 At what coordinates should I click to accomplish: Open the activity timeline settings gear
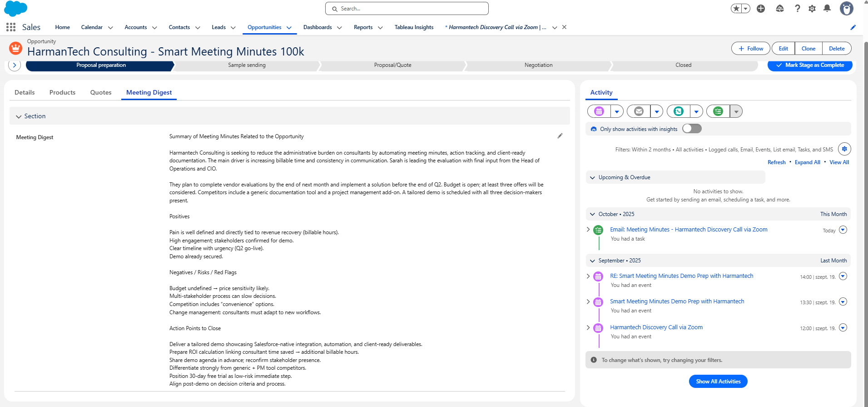coord(844,149)
